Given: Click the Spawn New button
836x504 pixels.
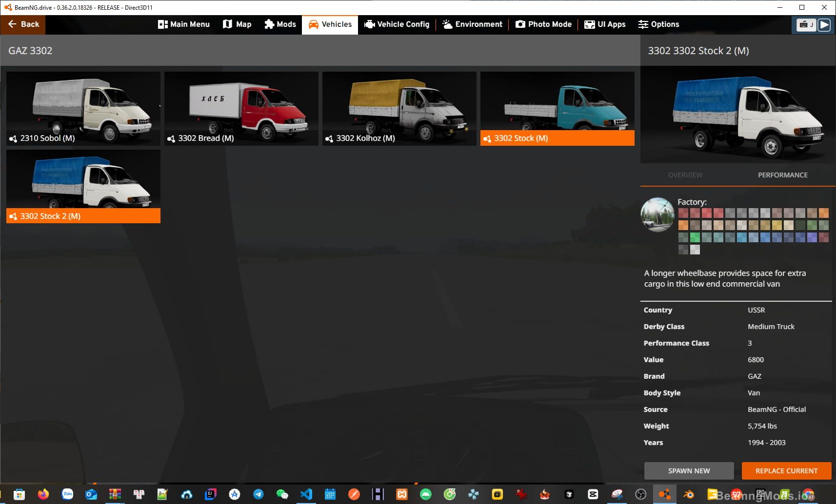Looking at the screenshot, I should [x=689, y=471].
